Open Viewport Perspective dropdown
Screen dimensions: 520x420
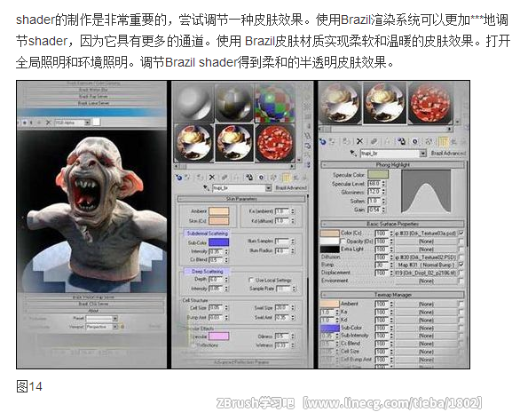coord(115,327)
